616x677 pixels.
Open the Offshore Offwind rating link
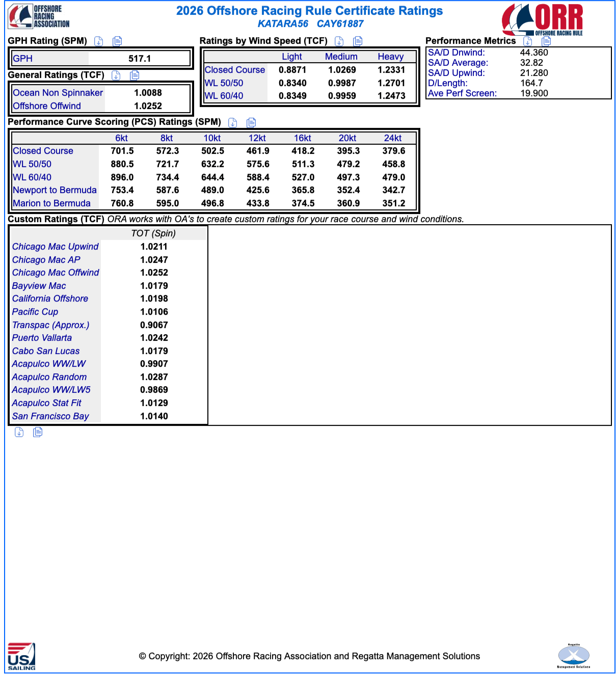tap(47, 106)
